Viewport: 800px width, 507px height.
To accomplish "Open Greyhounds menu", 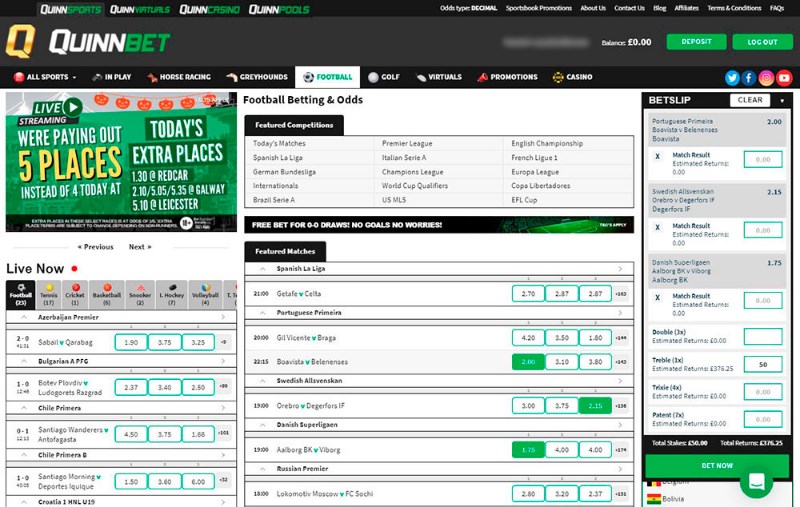I will click(257, 77).
